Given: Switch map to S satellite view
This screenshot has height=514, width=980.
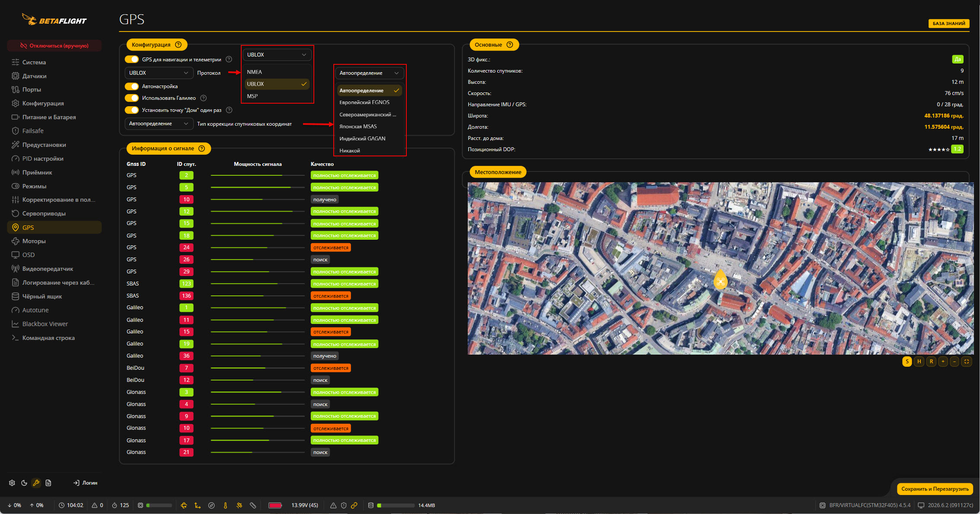Looking at the screenshot, I should click(907, 362).
